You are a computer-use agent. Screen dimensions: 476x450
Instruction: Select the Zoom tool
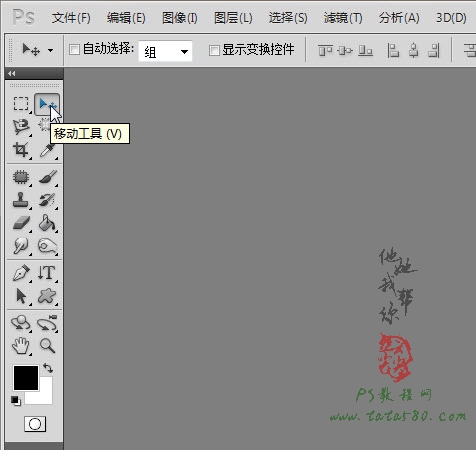pyautogui.click(x=47, y=346)
